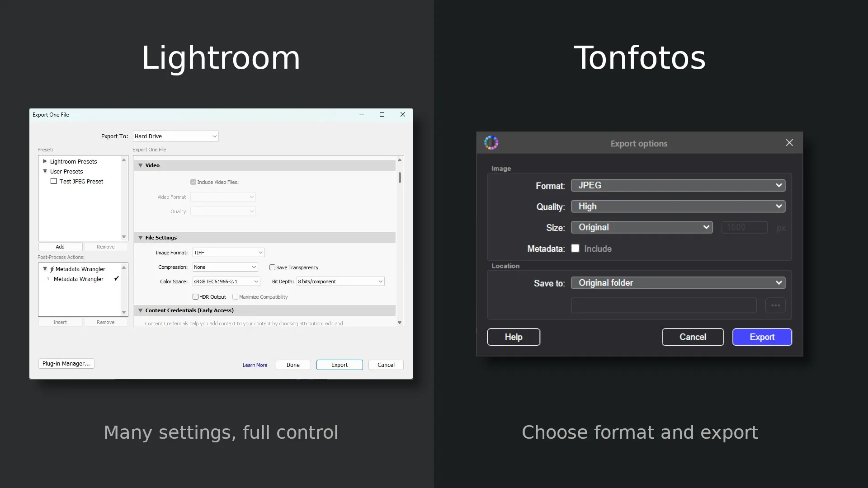Viewport: 868px width, 488px height.
Task: Expand the Lightroom Presets tree item
Action: coord(45,161)
